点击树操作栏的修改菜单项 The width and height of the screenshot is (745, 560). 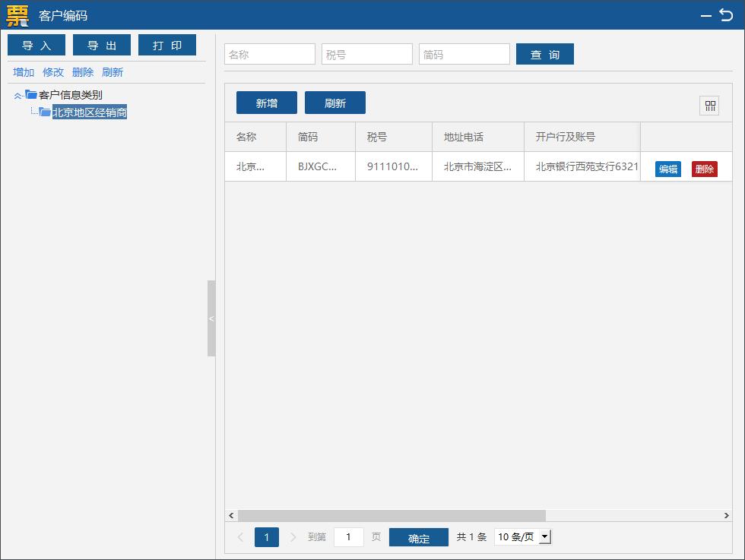pos(52,72)
